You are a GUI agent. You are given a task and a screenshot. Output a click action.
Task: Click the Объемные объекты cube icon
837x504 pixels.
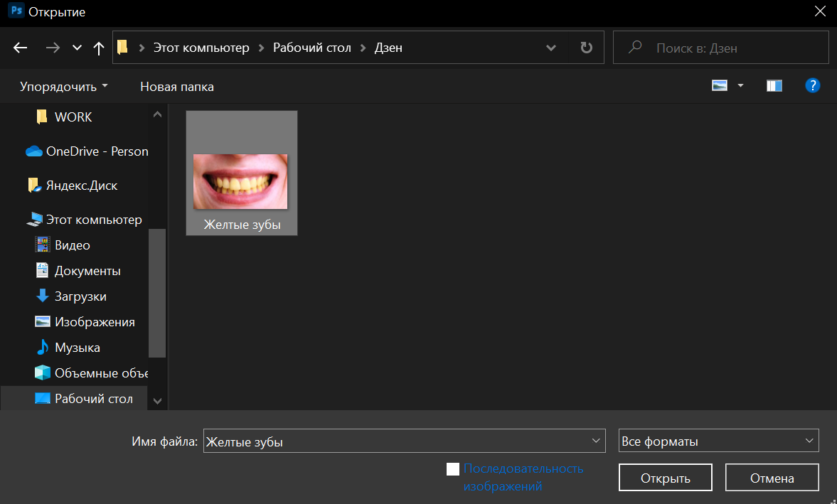(42, 372)
